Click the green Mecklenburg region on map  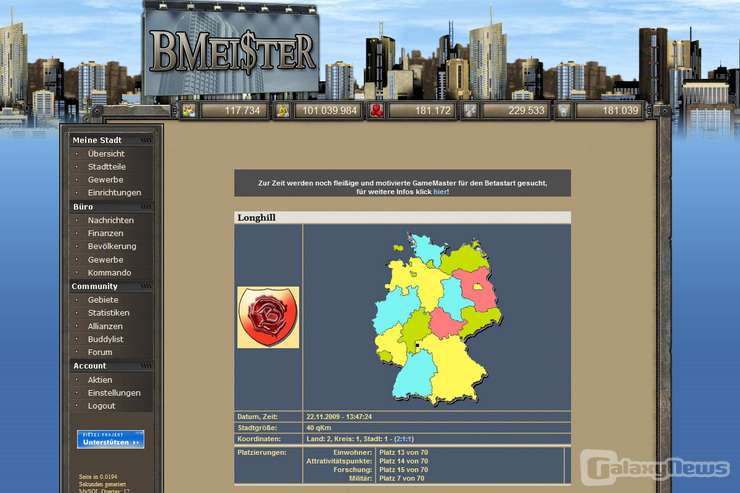click(x=465, y=259)
